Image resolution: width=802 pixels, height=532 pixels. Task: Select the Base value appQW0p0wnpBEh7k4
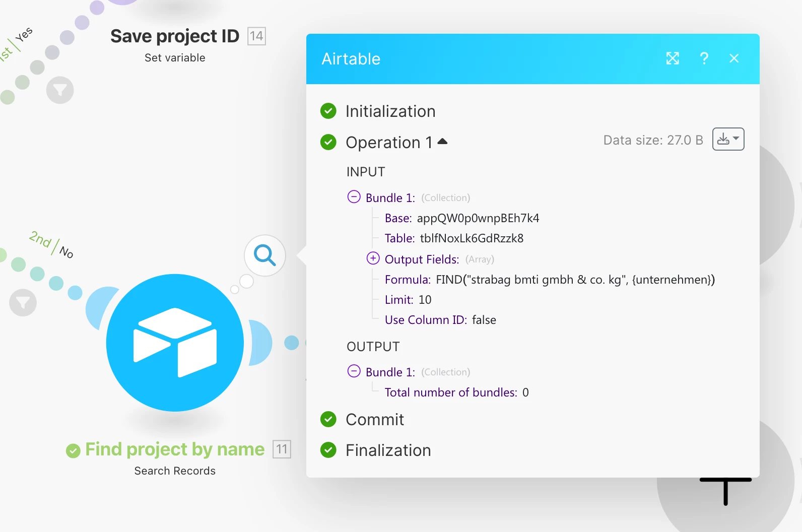pyautogui.click(x=478, y=218)
